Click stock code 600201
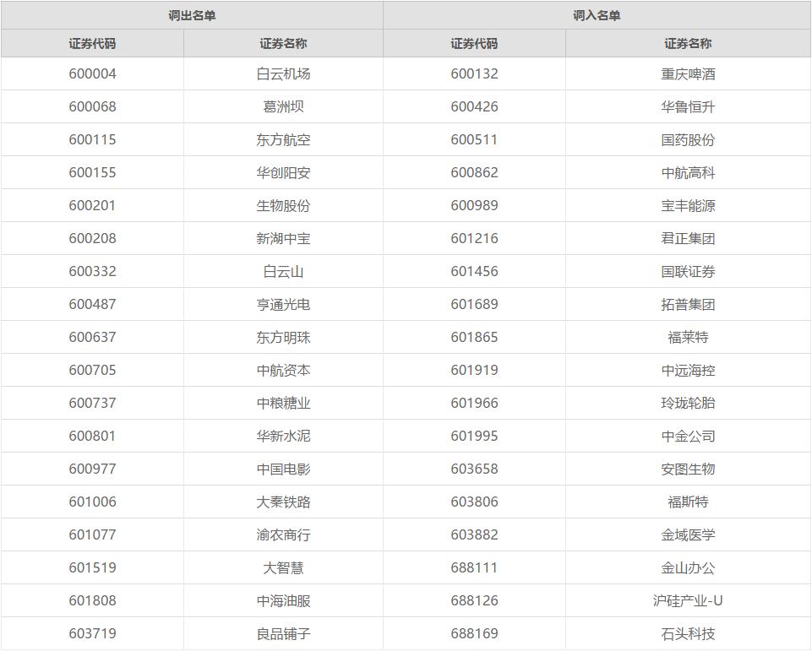Screen dimensions: 812x651 (x=92, y=206)
